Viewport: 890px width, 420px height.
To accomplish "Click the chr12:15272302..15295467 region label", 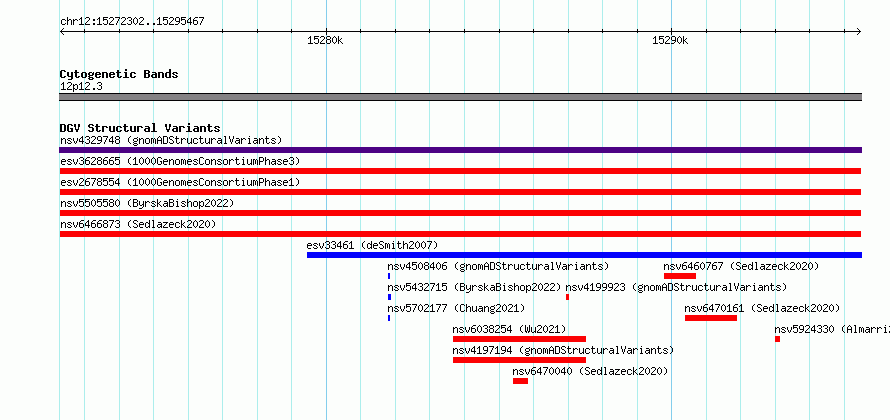I will point(132,22).
